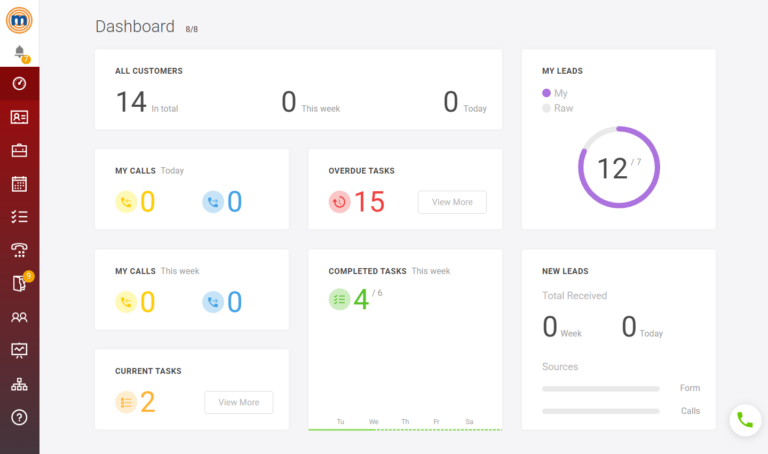Open the sidebar icon with orange badge

coord(19,284)
